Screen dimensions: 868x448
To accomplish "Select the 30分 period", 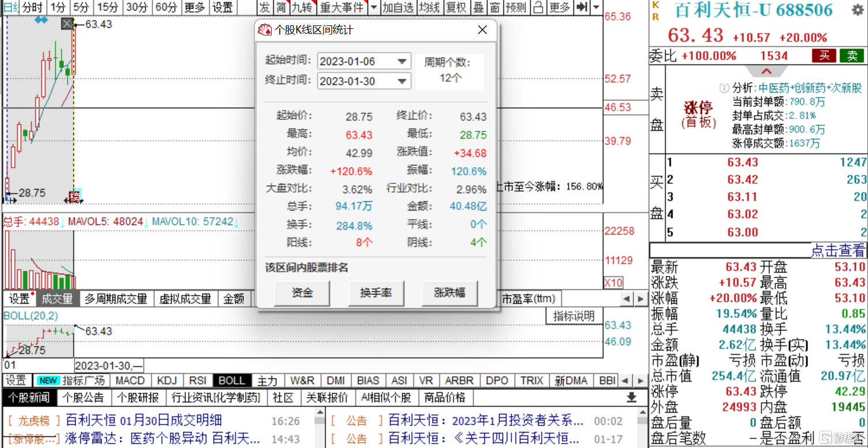I will [137, 7].
